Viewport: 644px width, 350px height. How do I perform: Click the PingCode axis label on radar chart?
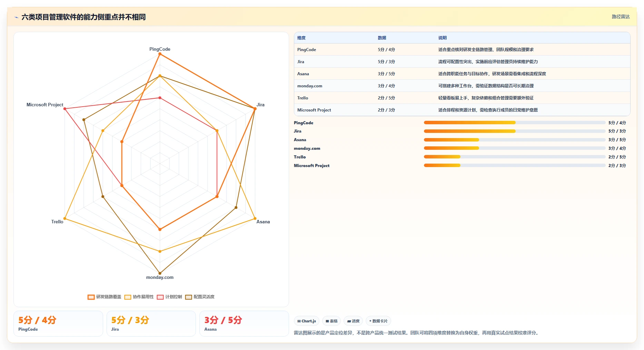click(x=160, y=49)
